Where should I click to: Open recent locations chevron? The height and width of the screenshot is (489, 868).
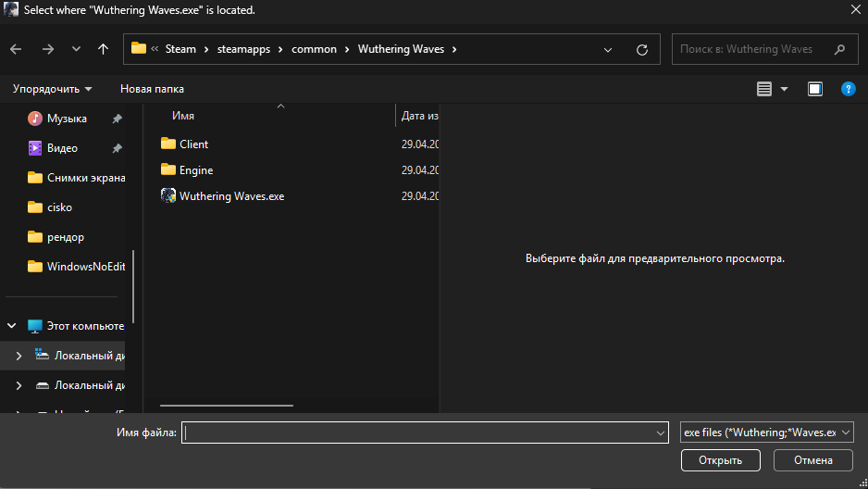(77, 49)
